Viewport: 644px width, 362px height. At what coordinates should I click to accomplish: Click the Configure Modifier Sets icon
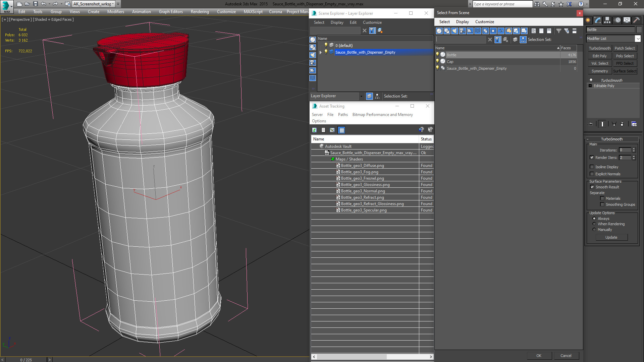tap(634, 124)
